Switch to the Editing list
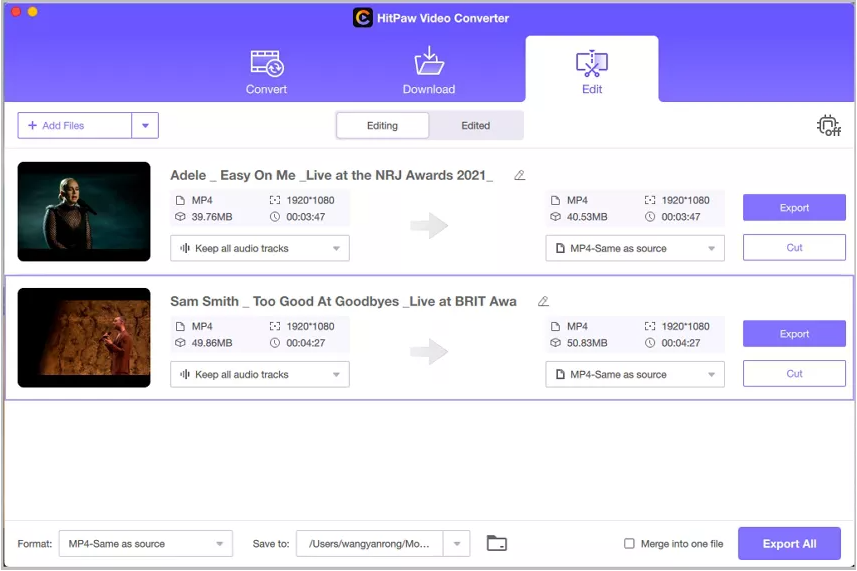The image size is (857, 571). pos(383,126)
